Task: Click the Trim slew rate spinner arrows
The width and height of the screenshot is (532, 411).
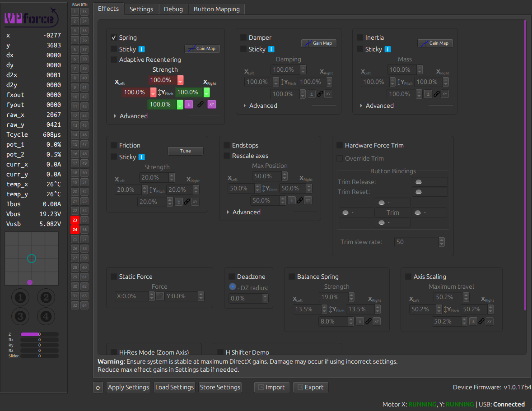Action: coord(441,242)
